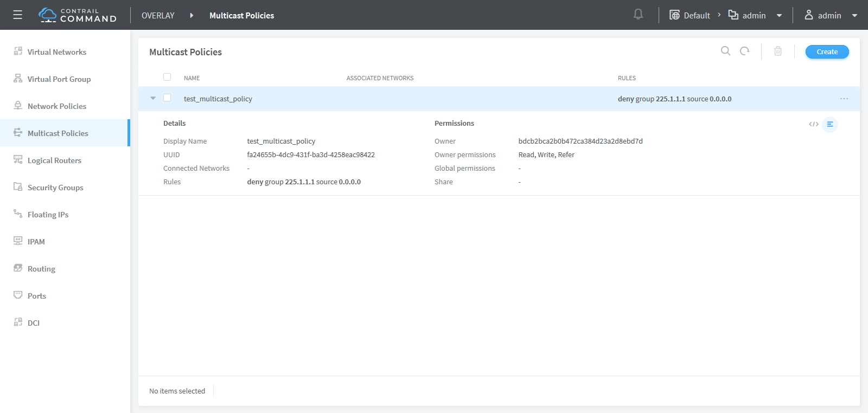Screen dimensions: 868x413
Task: Collapse the test_multicast_policy row details
Action: (x=153, y=98)
